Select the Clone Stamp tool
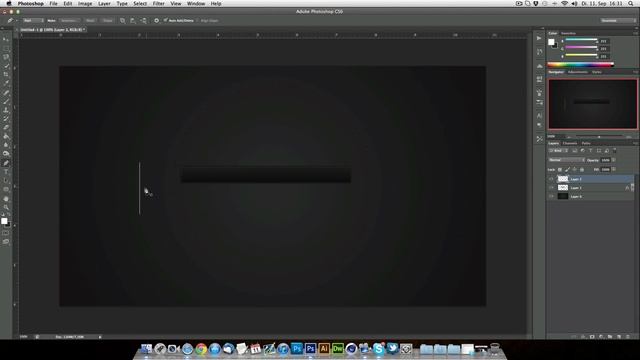 coord(6,110)
